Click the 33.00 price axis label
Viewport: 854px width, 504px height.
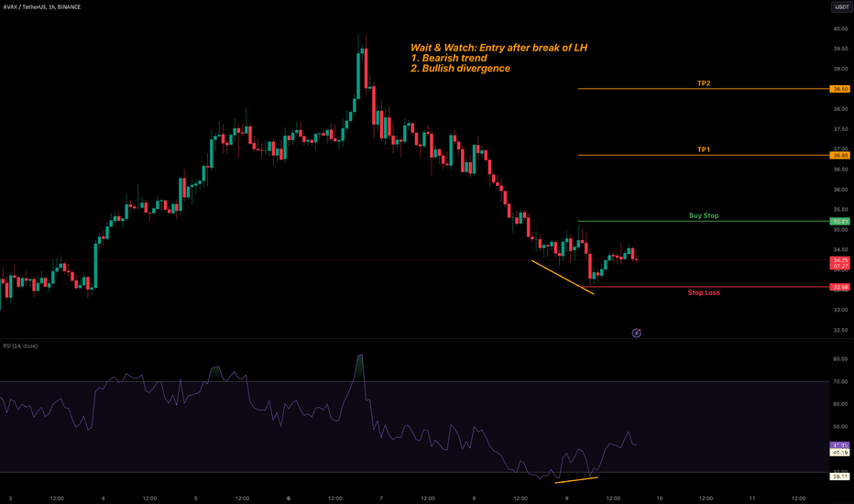[840, 310]
